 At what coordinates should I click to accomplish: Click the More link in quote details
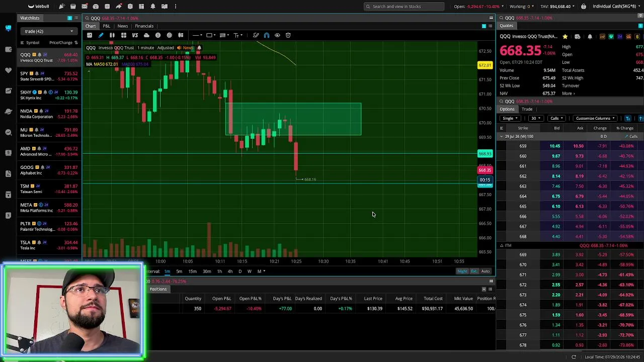[569, 94]
